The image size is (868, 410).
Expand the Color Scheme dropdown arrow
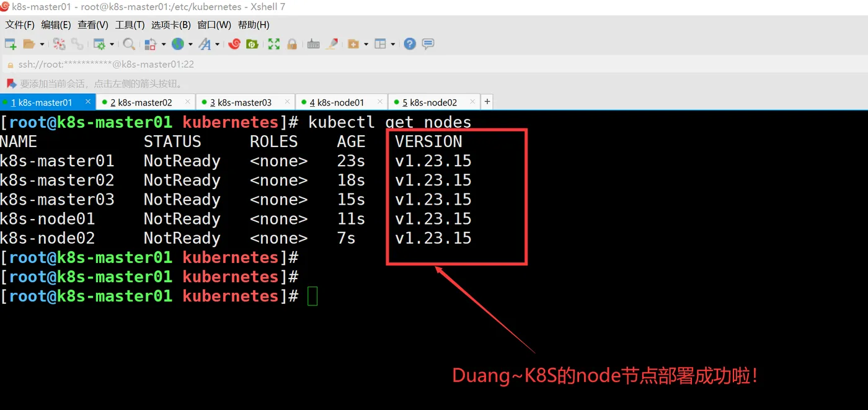click(x=164, y=44)
